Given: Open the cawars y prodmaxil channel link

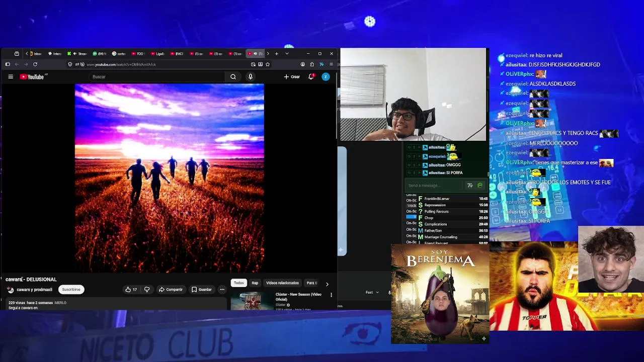Looking at the screenshot, I should point(34,290).
